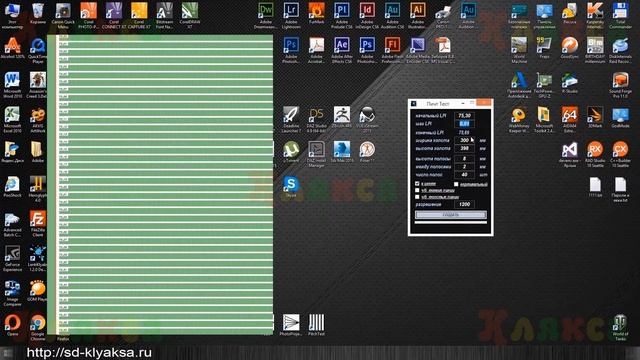Open ZBrush desktop shortcut
Viewport: 640px width, 360px height.
click(342, 118)
